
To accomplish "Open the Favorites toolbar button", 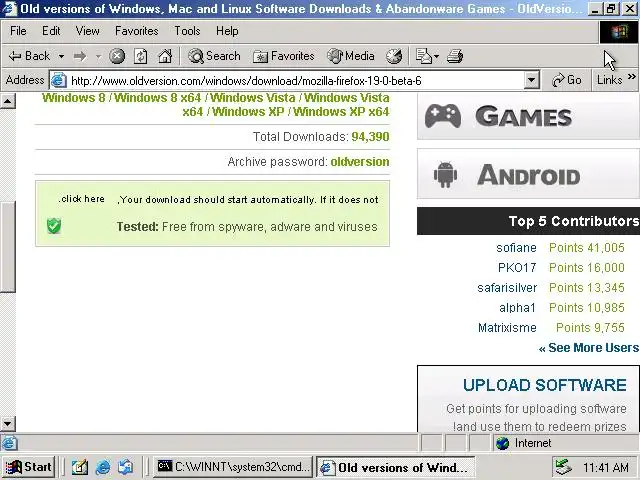I will [284, 56].
